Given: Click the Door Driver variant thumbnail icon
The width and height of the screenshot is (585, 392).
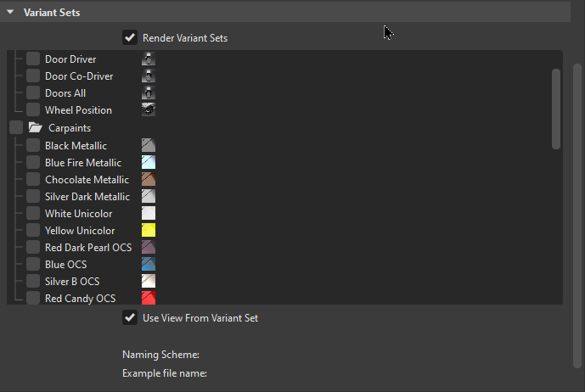Looking at the screenshot, I should (x=149, y=59).
